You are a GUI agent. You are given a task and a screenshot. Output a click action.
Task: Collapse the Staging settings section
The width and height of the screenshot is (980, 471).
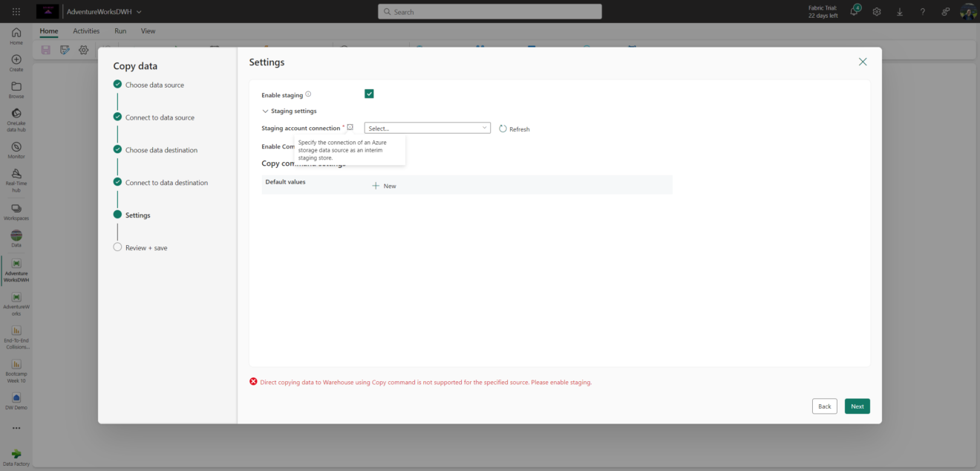[266, 111]
